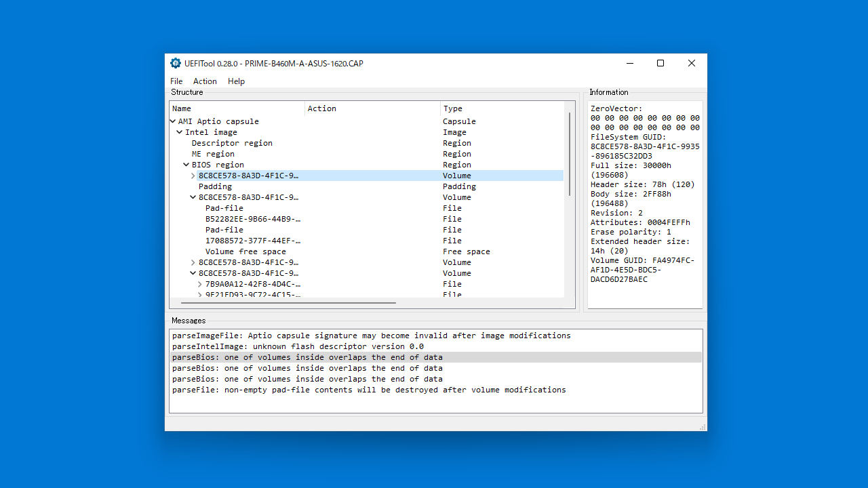Screen dimensions: 868x488
Task: Select the ME region row
Action: tap(366, 154)
